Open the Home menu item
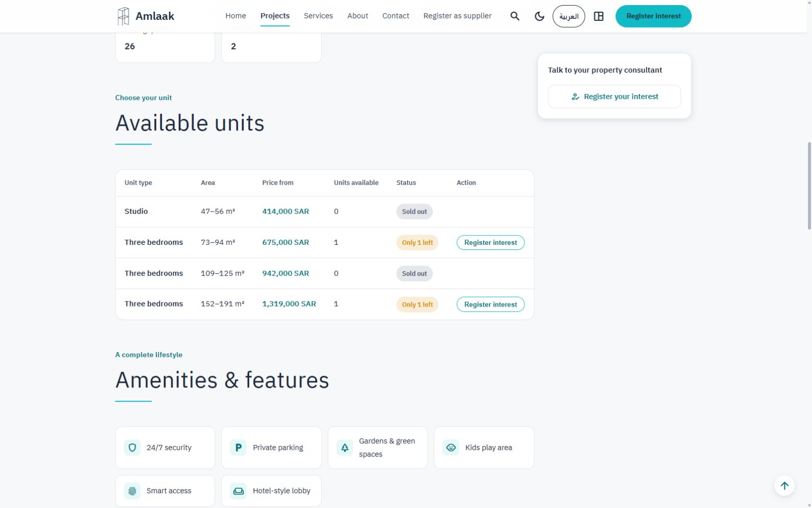This screenshot has width=812, height=508. [x=235, y=16]
